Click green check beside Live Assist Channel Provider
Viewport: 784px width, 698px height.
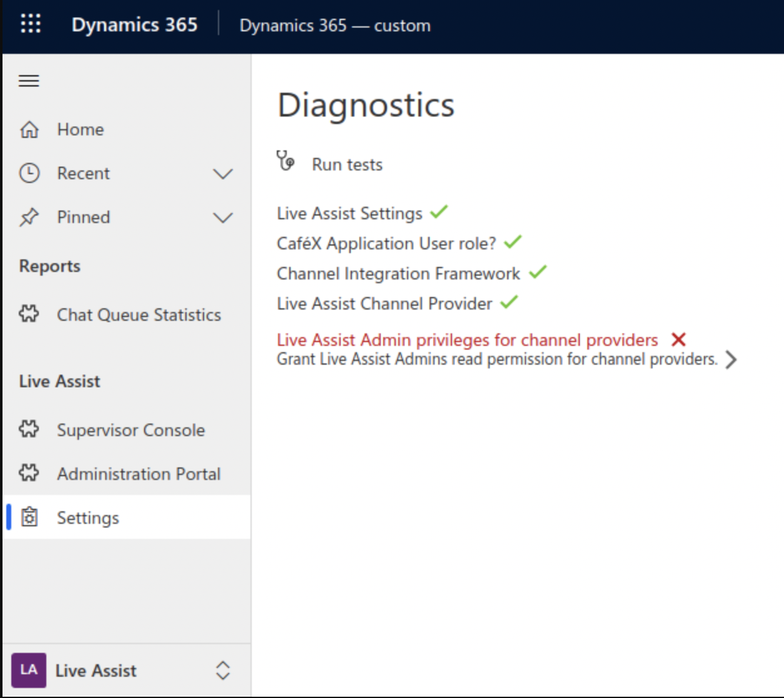tap(509, 302)
